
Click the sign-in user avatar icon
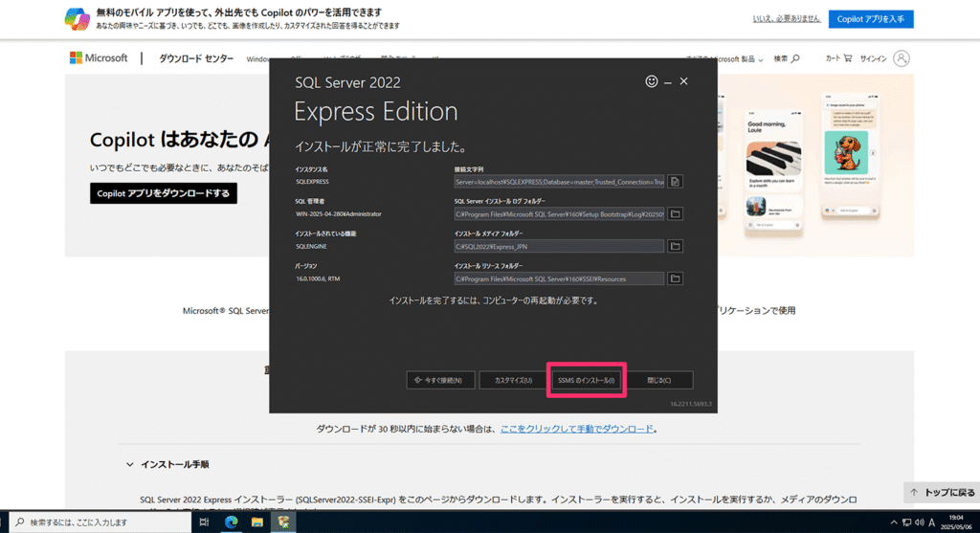point(901,58)
